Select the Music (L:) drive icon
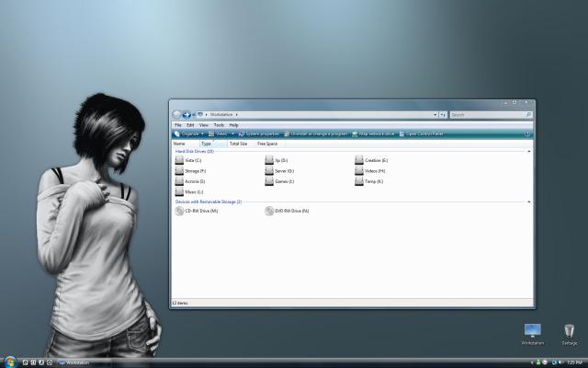 [179, 192]
